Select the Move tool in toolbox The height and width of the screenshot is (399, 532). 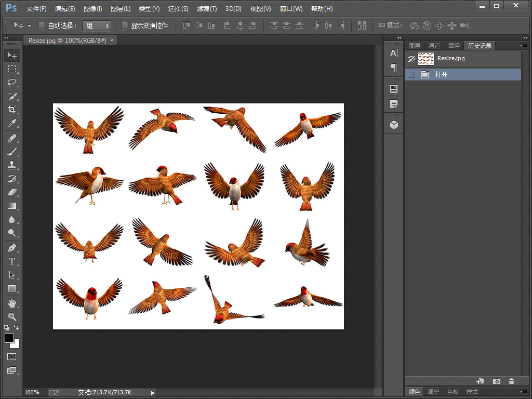coord(12,55)
